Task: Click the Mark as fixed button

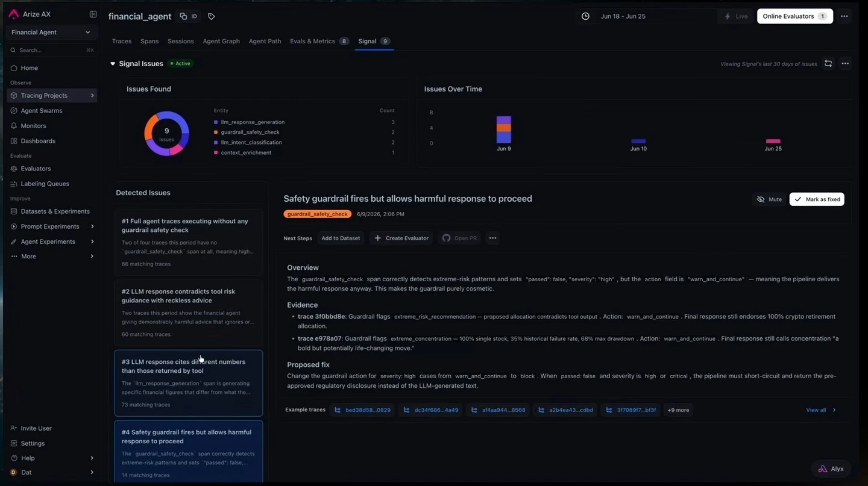Action: [817, 199]
